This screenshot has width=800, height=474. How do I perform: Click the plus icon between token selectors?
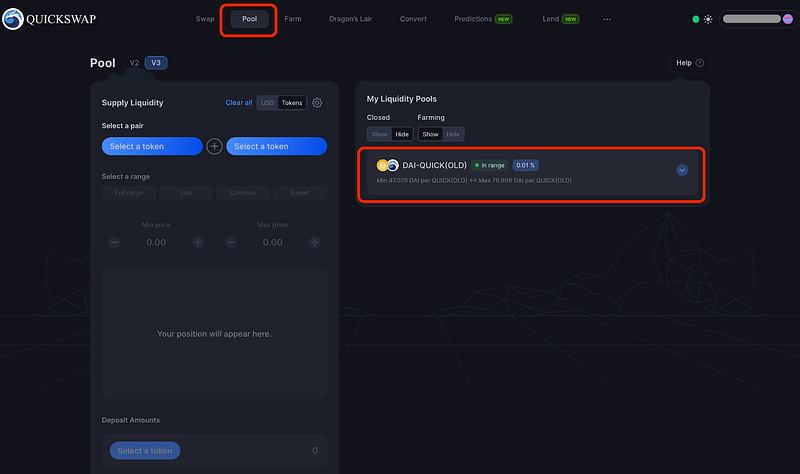point(214,146)
